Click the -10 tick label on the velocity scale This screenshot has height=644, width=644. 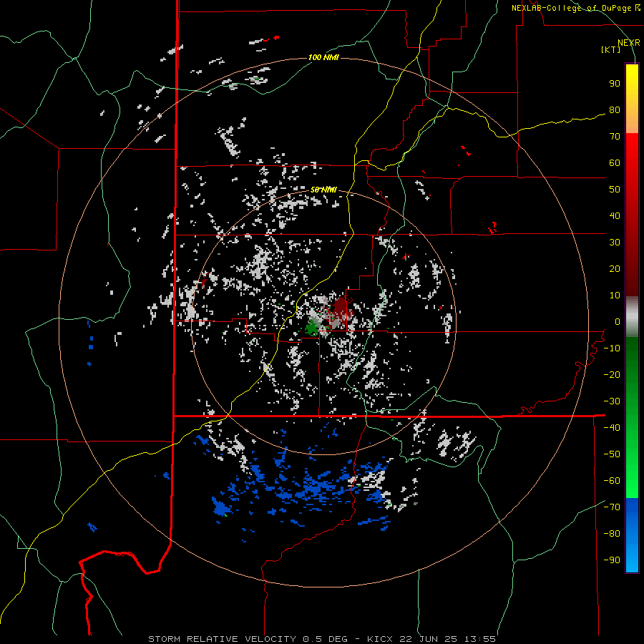pyautogui.click(x=612, y=348)
